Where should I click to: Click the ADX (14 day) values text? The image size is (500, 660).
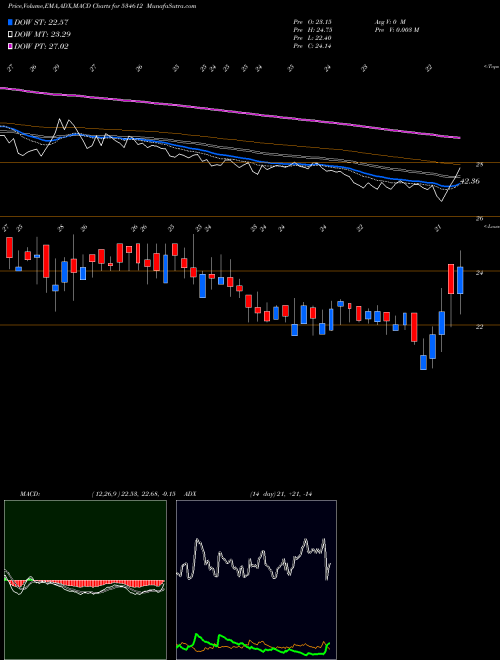point(281,494)
